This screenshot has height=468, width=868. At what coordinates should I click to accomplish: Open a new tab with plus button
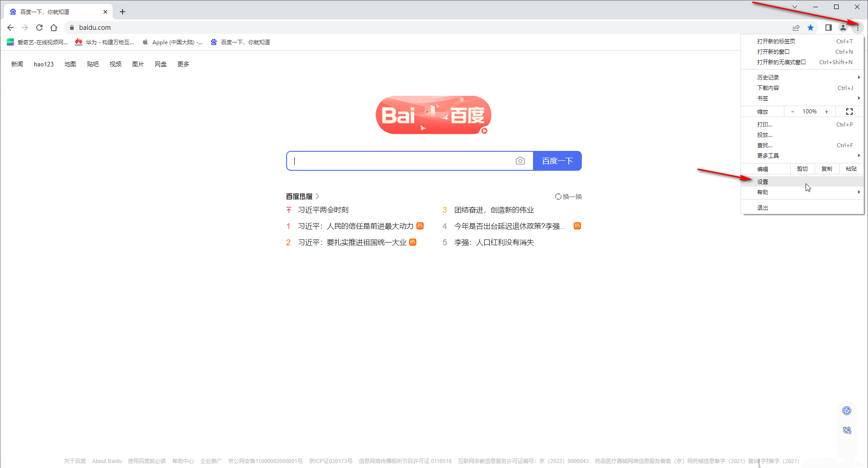(x=123, y=12)
